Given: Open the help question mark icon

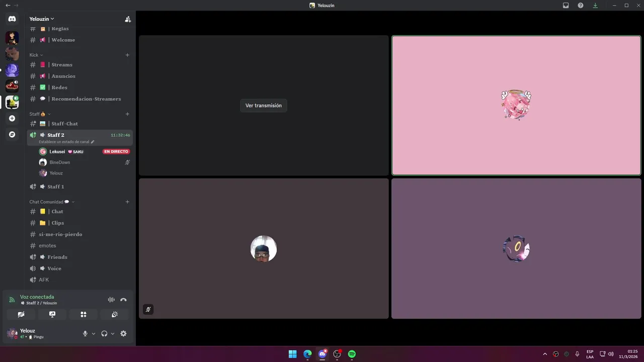Looking at the screenshot, I should point(581,6).
